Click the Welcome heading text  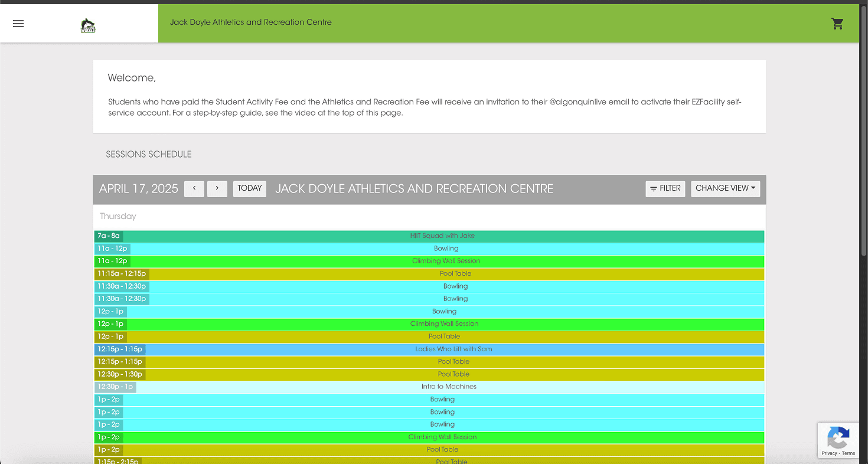click(x=132, y=78)
